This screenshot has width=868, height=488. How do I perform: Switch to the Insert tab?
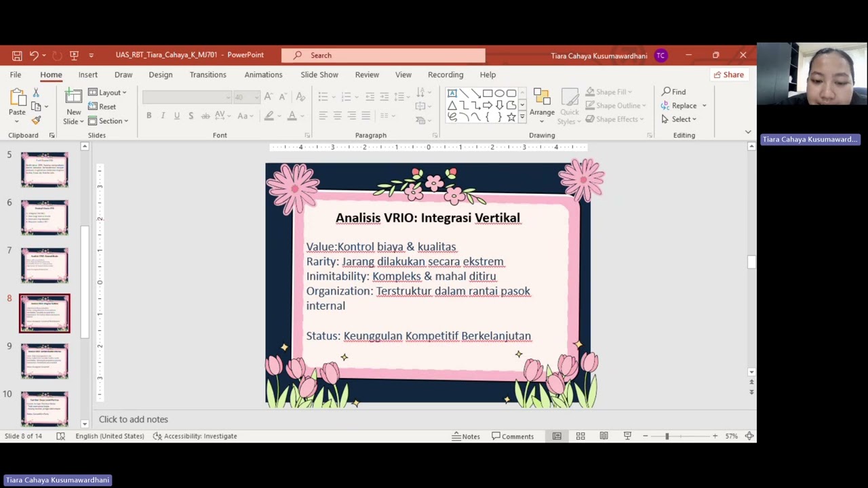tap(87, 75)
